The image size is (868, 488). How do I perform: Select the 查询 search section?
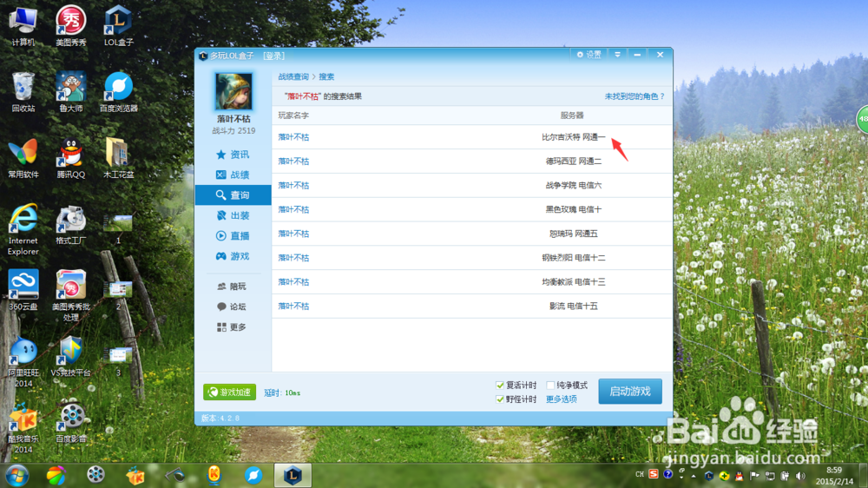click(233, 195)
